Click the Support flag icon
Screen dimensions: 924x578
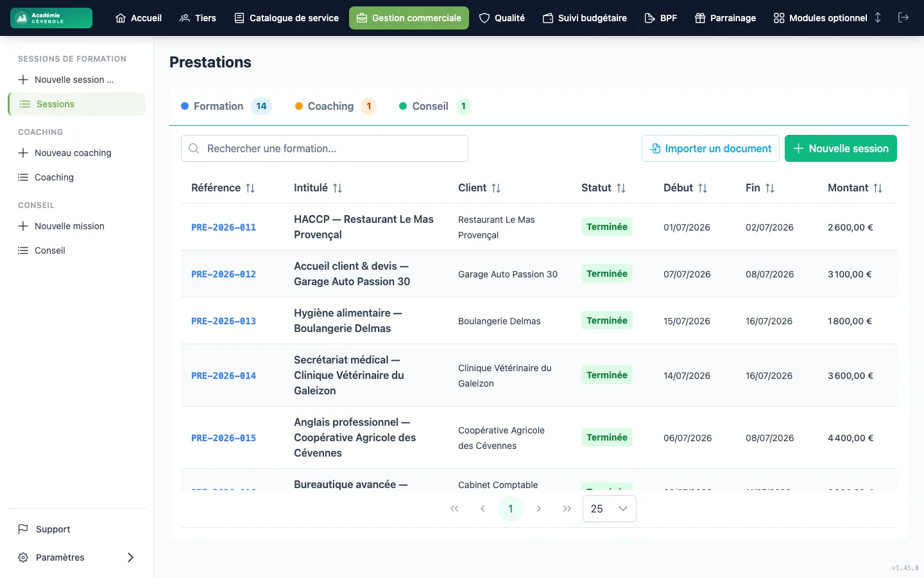tap(23, 529)
